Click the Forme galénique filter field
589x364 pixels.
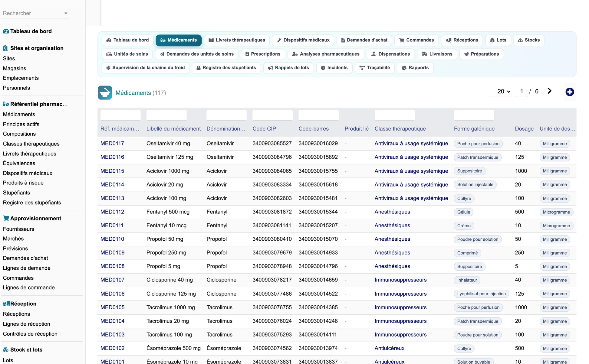tap(474, 115)
